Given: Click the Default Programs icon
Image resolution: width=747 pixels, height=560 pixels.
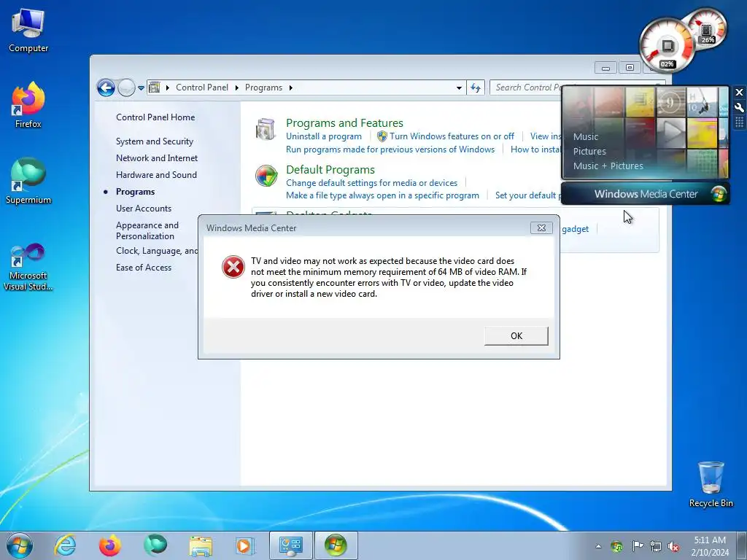Looking at the screenshot, I should (266, 176).
